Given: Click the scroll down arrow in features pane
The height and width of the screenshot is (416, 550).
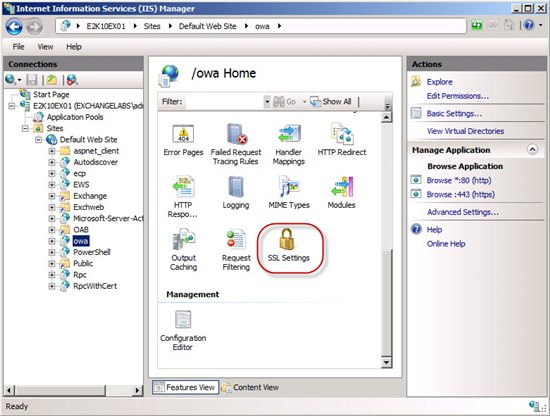Looking at the screenshot, I should (386, 362).
